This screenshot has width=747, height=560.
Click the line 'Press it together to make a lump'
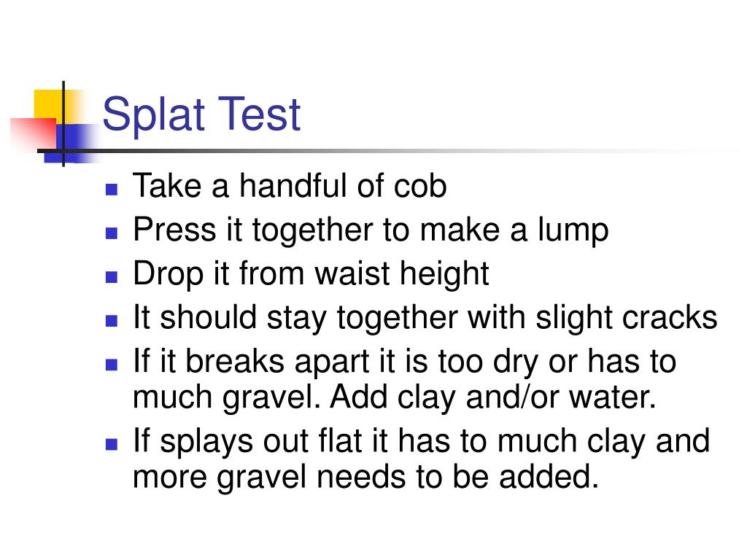371,231
